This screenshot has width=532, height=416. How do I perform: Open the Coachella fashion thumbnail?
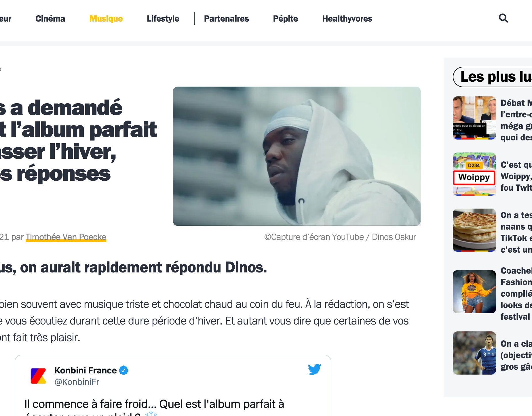[474, 292]
